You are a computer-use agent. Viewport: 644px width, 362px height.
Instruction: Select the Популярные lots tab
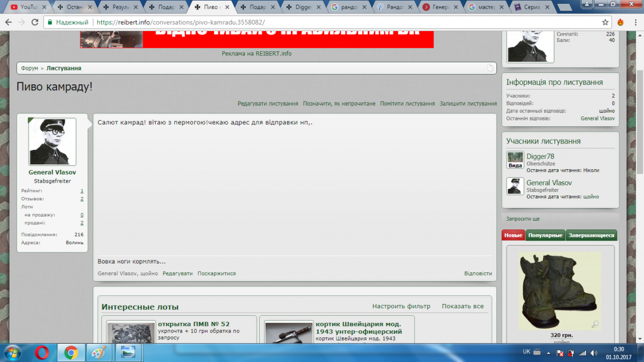point(545,235)
